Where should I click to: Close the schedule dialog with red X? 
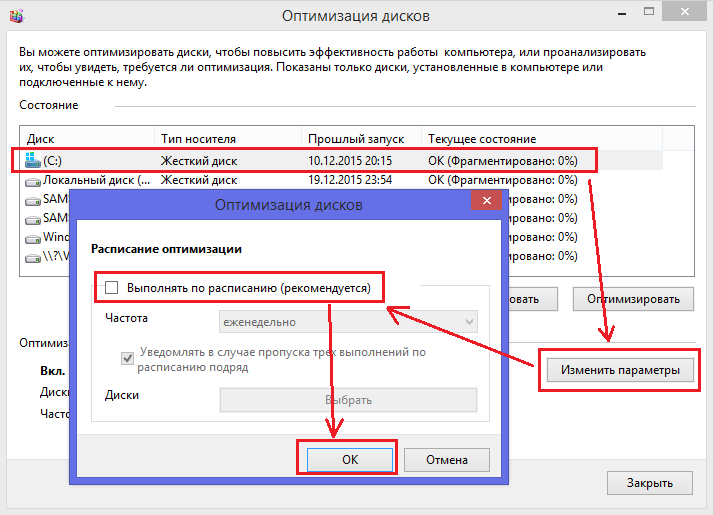(x=487, y=200)
